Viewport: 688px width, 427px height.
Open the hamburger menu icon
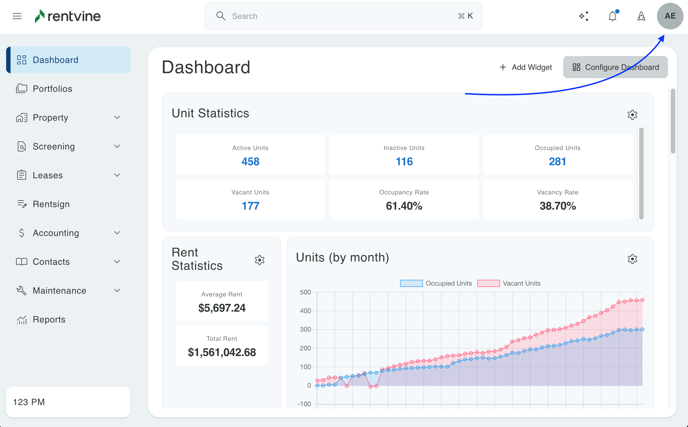[17, 16]
